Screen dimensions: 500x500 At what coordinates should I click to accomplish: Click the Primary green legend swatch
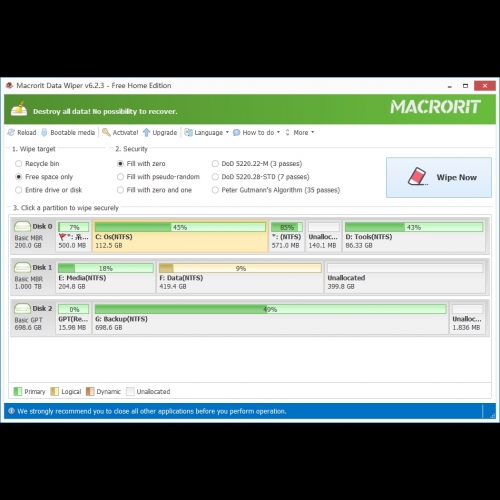tap(18, 391)
